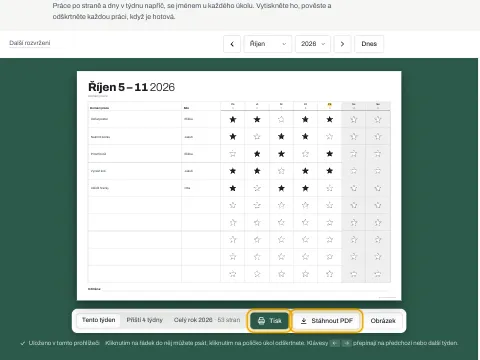This screenshot has height=360, width=480.
Task: Check Monday star in third chore row
Action: [x=233, y=154]
